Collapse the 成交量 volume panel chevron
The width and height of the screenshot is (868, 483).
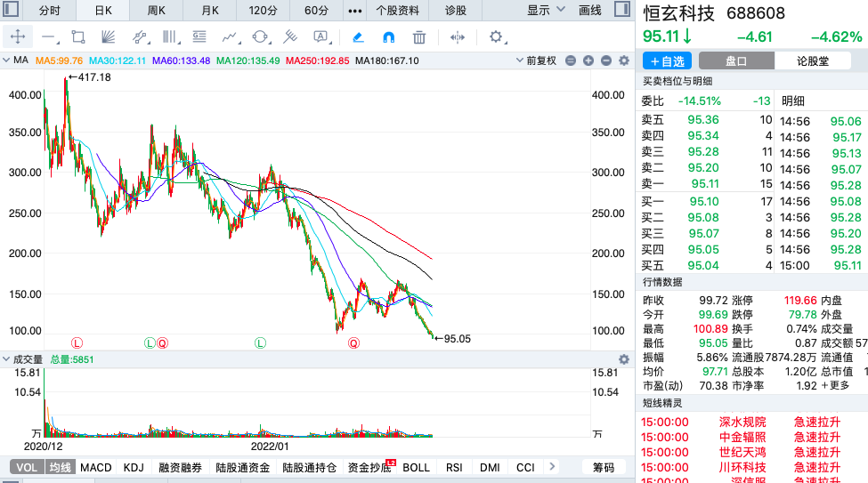[6, 359]
